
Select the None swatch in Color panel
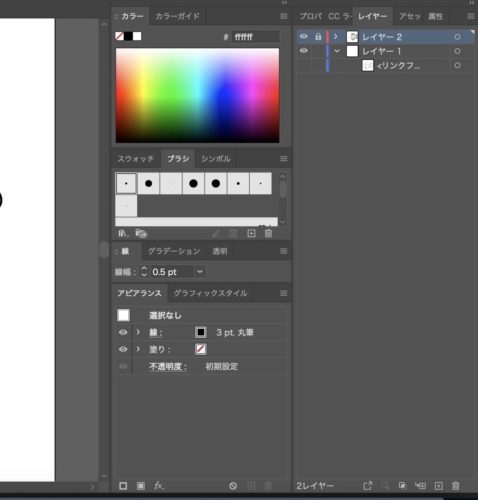coord(119,36)
